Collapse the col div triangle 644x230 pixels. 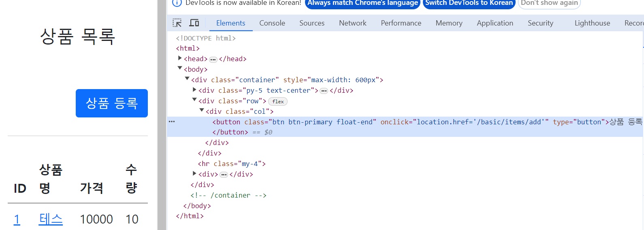[x=202, y=111]
